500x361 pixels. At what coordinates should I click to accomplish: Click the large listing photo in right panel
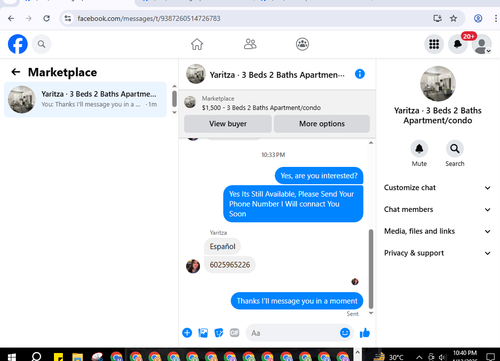(x=438, y=83)
